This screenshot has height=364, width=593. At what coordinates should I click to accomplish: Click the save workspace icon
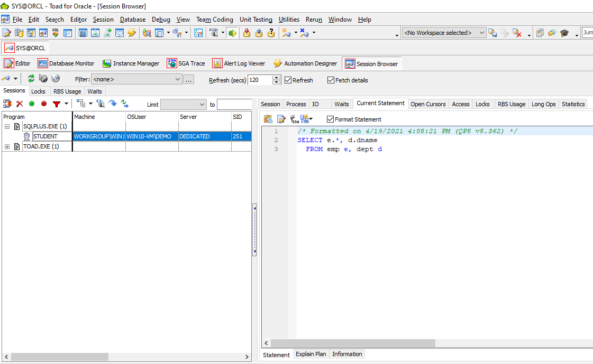pos(492,33)
